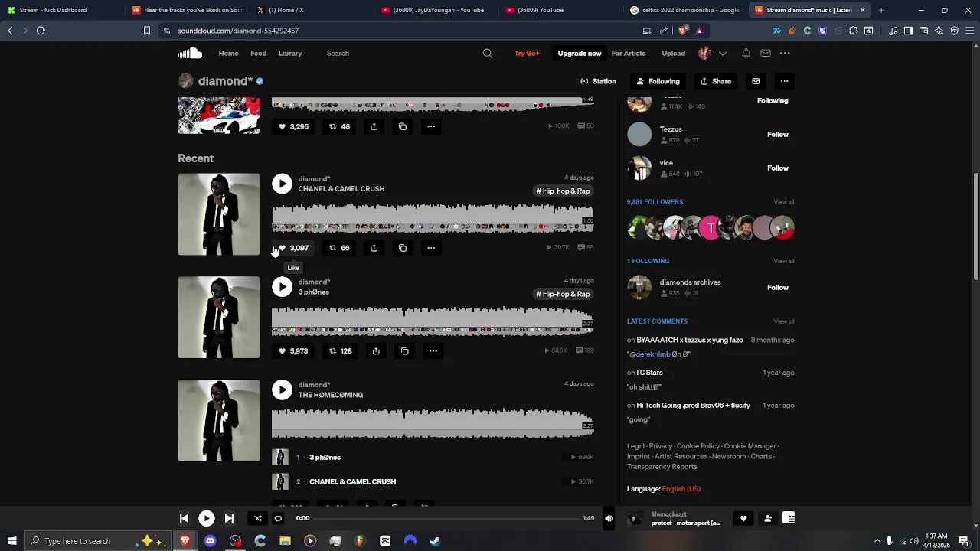Toggle the Following button for diamond*
Image resolution: width=980 pixels, height=551 pixels.
tap(658, 81)
